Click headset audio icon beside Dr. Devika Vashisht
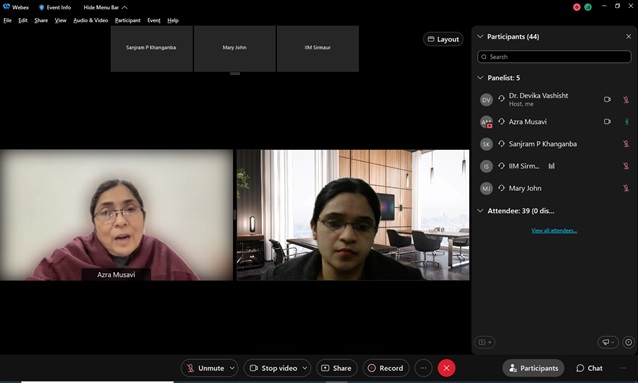 501,98
